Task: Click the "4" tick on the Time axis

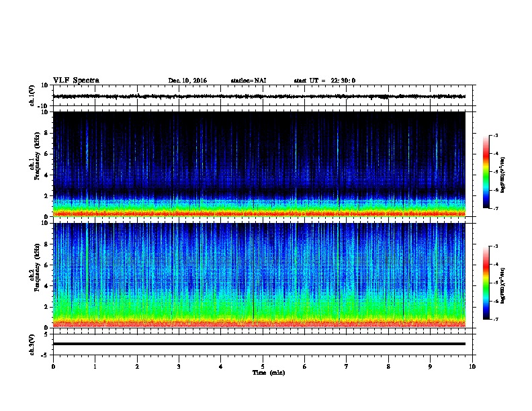Action: 221,367
